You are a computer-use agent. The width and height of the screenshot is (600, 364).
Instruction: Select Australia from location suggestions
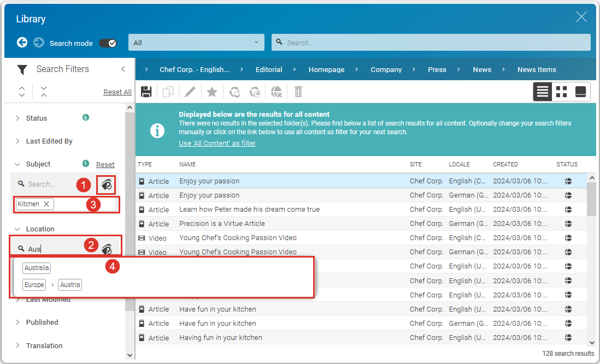(37, 268)
